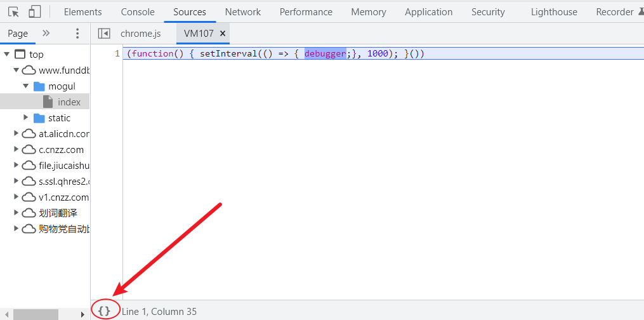Click the navigator horizontal scrollbar thumb
This screenshot has width=644, height=320.
click(36, 315)
